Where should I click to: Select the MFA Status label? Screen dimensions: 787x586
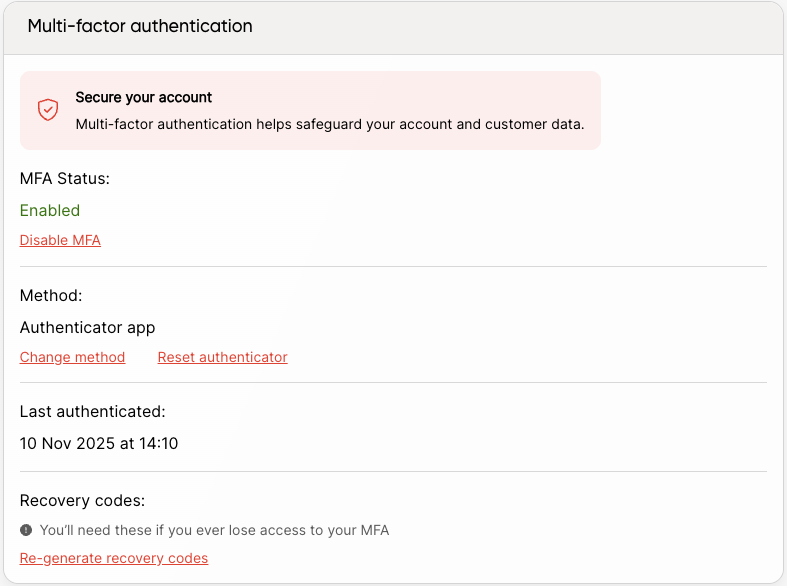point(65,179)
